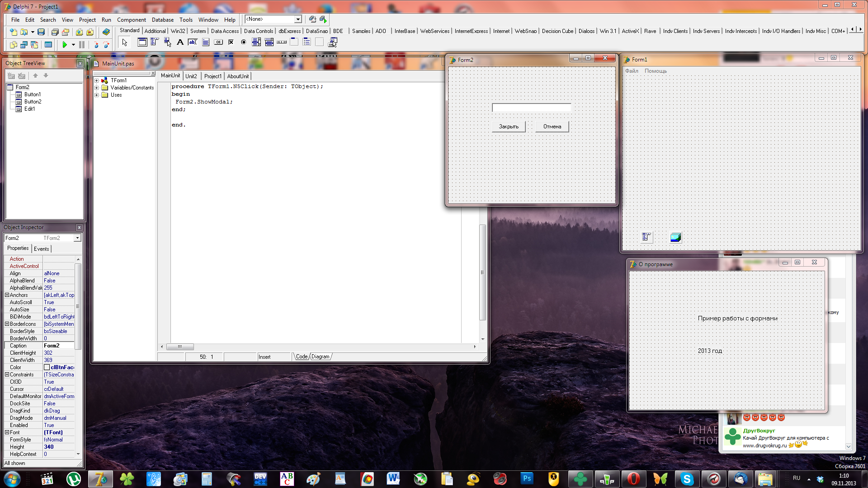Expand the BorderIcons property
Image resolution: width=868 pixels, height=488 pixels.
pos(7,324)
